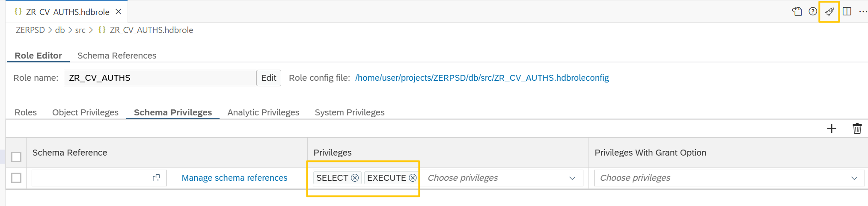Click the rocket deploy icon
This screenshot has height=206, width=868.
(829, 12)
